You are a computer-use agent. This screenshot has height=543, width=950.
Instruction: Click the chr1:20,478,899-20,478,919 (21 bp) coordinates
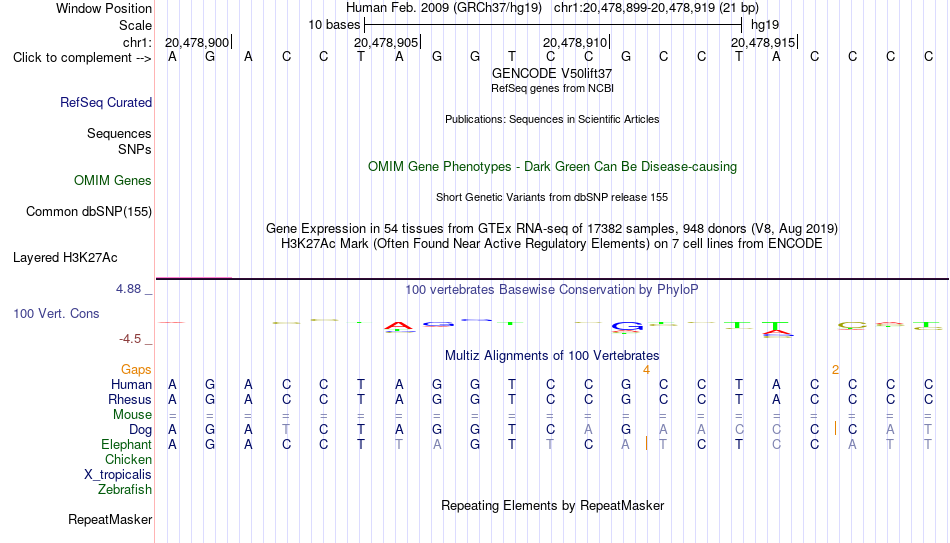[656, 8]
